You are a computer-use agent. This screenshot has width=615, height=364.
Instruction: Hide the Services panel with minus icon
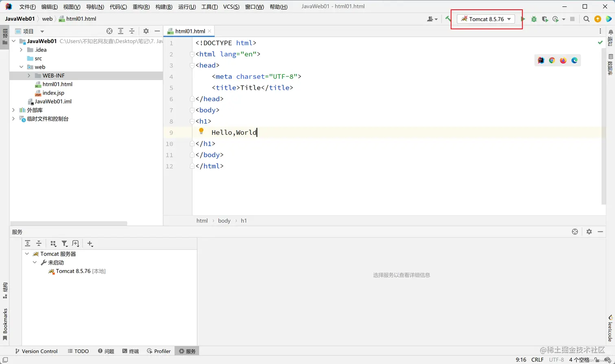click(x=600, y=232)
